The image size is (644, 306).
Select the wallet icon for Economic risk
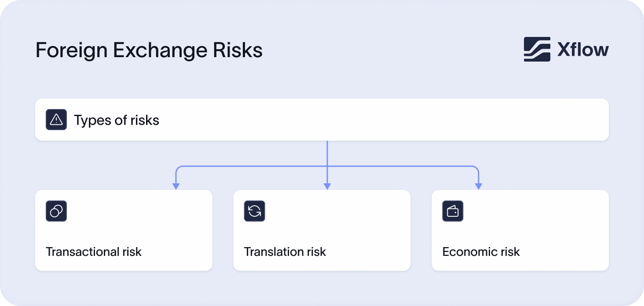[453, 211]
